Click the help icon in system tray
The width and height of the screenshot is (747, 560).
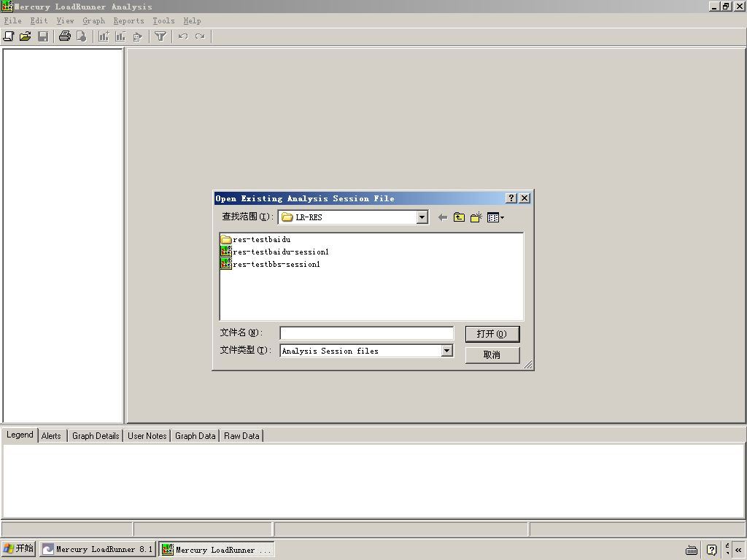(x=712, y=550)
